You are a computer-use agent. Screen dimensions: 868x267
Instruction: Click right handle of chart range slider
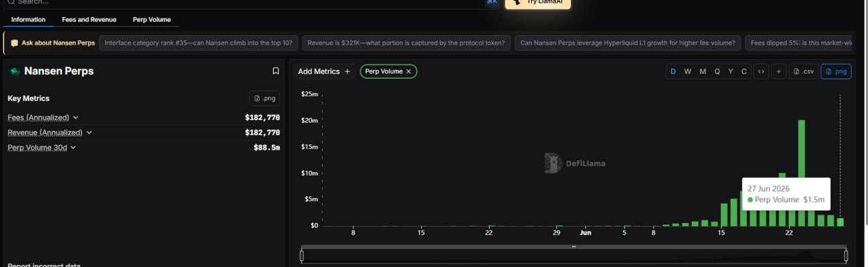[x=846, y=255]
